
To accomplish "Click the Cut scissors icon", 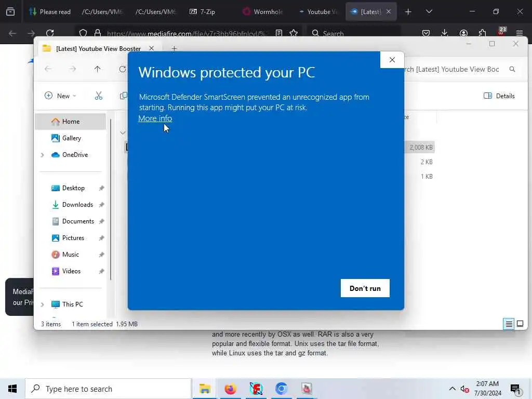I will coord(98,96).
